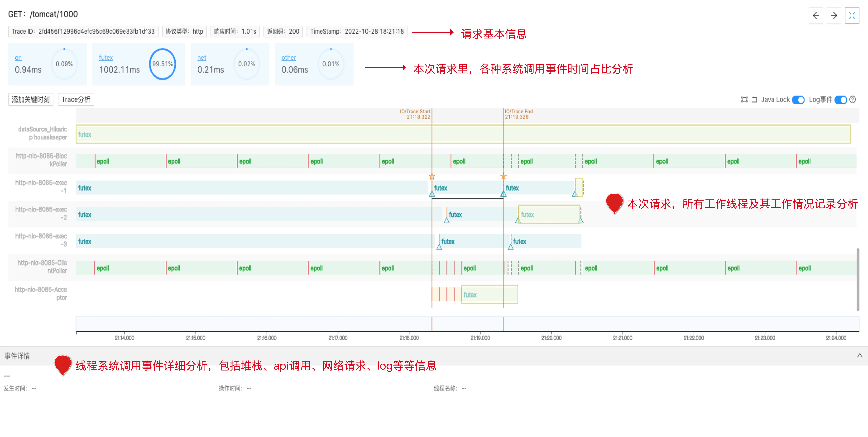Screen dimensions: 868x437
Task: Open the help question-mark icon near Log事件
Action: (x=852, y=99)
